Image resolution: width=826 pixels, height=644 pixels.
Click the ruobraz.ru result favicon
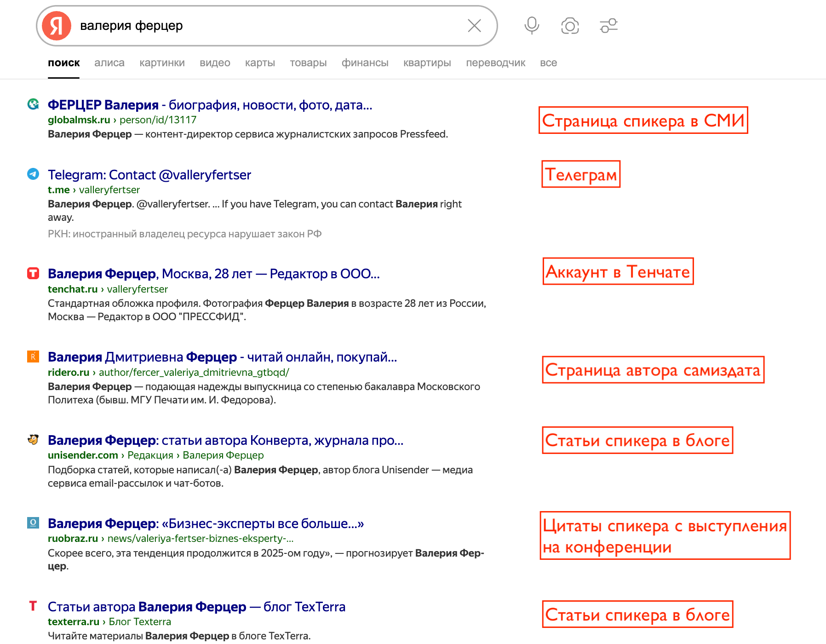(x=33, y=523)
